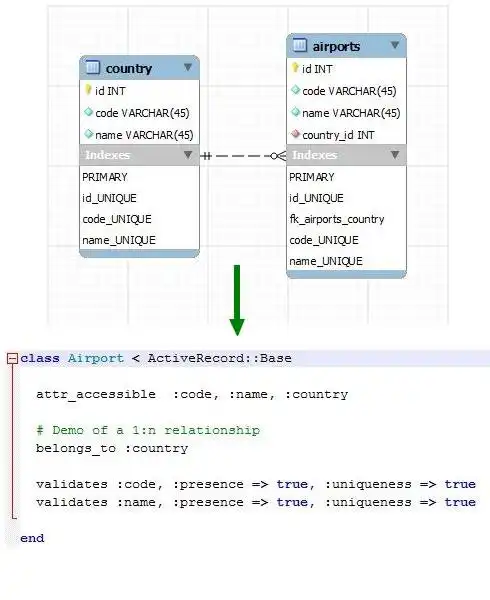The height and width of the screenshot is (600, 490).
Task: Select code_UNIQUE index in airports table
Action: pos(324,240)
